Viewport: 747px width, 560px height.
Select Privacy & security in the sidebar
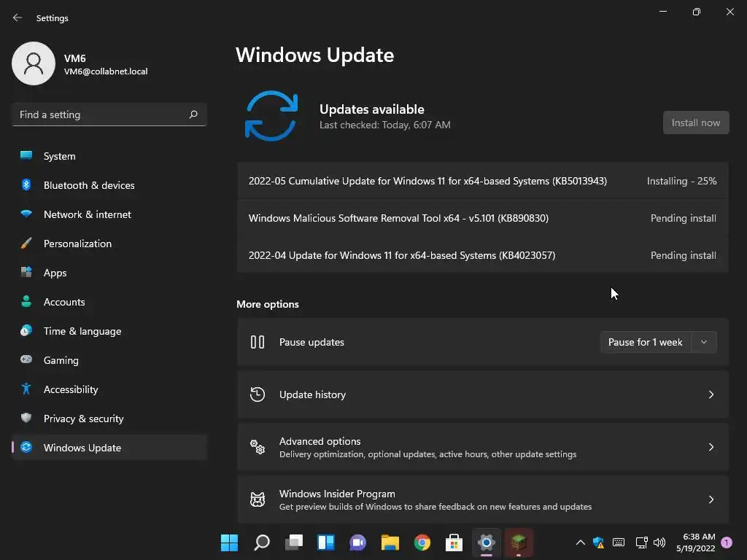[109, 418]
